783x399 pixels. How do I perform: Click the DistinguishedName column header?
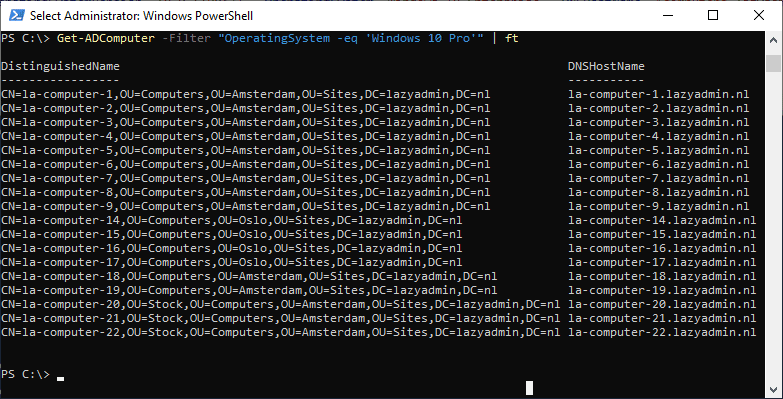point(60,66)
